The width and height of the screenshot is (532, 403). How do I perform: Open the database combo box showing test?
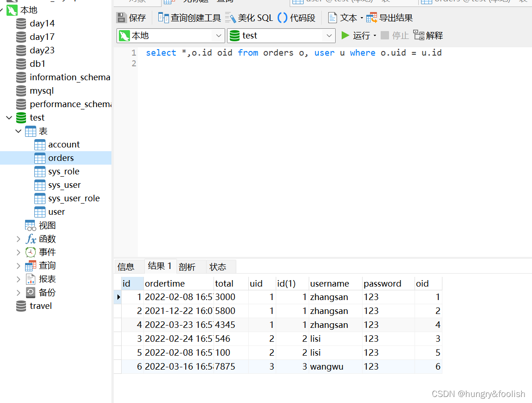[x=281, y=36]
